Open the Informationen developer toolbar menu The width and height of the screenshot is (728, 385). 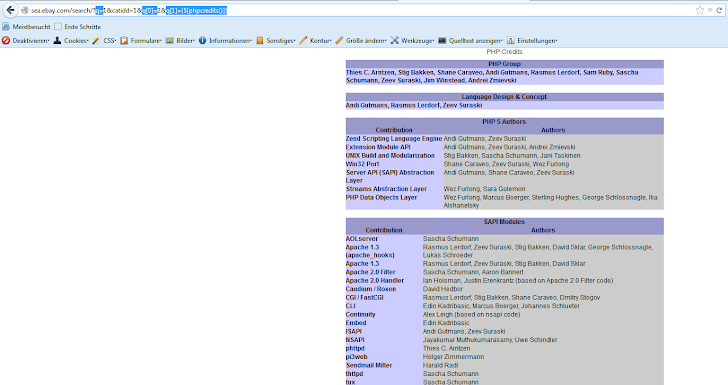[x=225, y=41]
